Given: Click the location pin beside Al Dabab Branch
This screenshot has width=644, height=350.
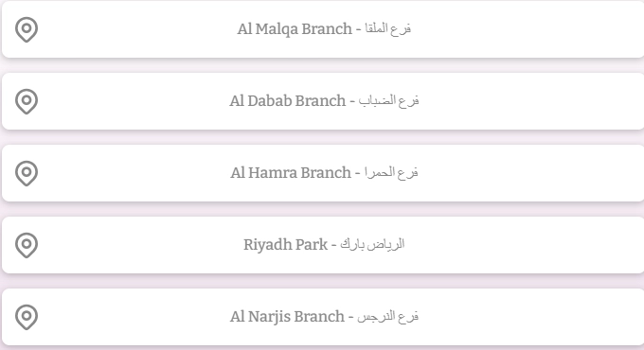Looking at the screenshot, I should (x=27, y=101).
